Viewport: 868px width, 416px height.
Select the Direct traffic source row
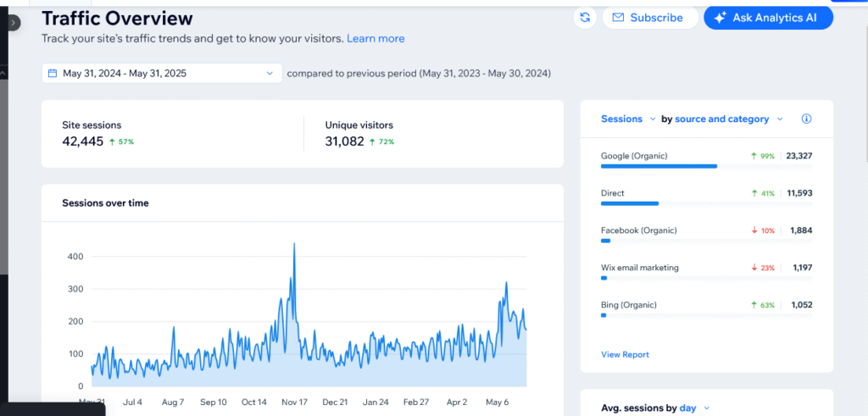[x=706, y=197]
